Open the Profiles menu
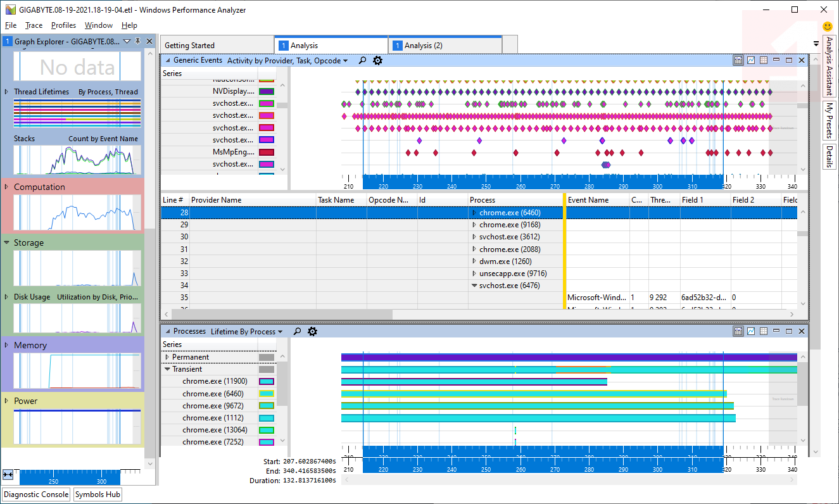This screenshot has height=504, width=839. tap(63, 25)
